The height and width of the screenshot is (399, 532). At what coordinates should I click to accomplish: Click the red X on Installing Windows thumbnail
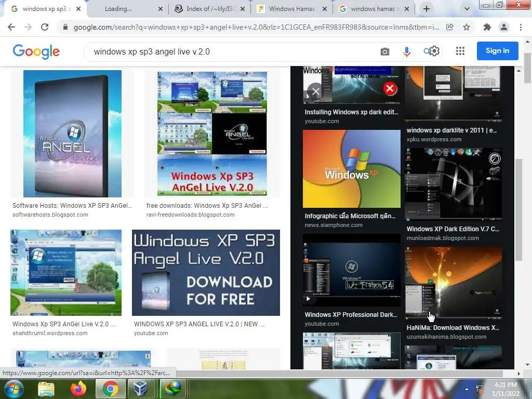[390, 88]
